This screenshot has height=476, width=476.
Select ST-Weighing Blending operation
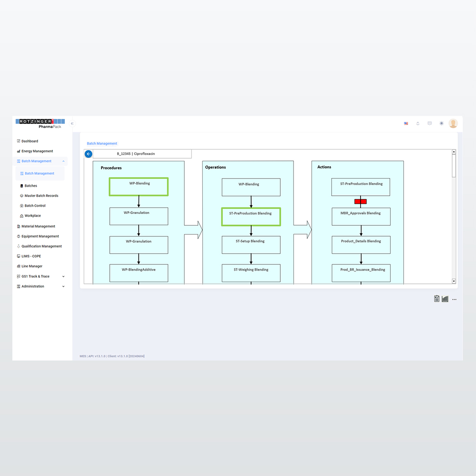[x=251, y=273]
